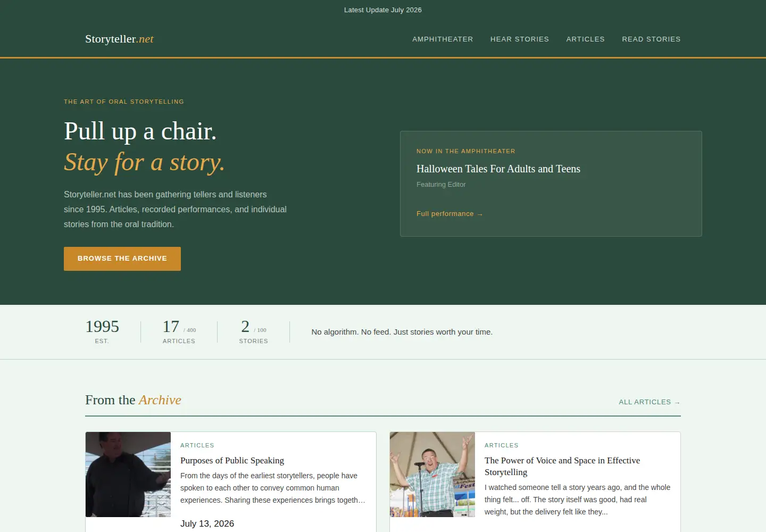Open the Read Stories nav link
Image resolution: width=766 pixels, height=532 pixels.
651,39
